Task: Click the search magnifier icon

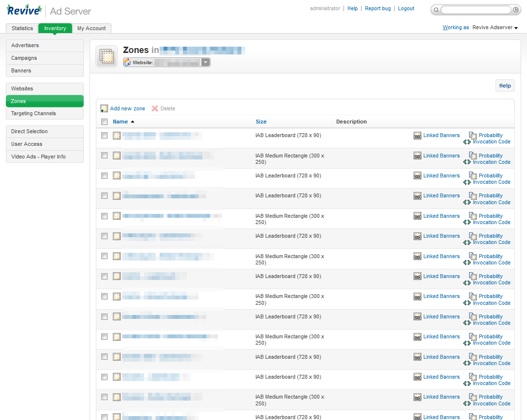Action: (436, 10)
